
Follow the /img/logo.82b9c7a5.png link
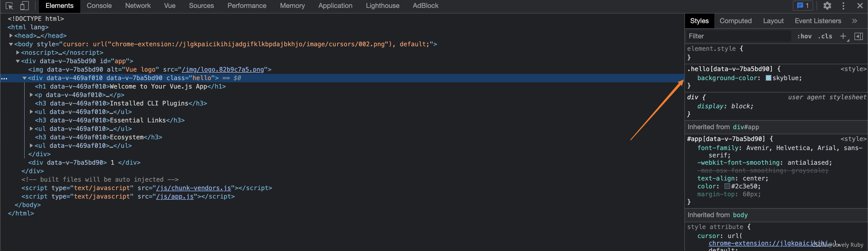(223, 70)
